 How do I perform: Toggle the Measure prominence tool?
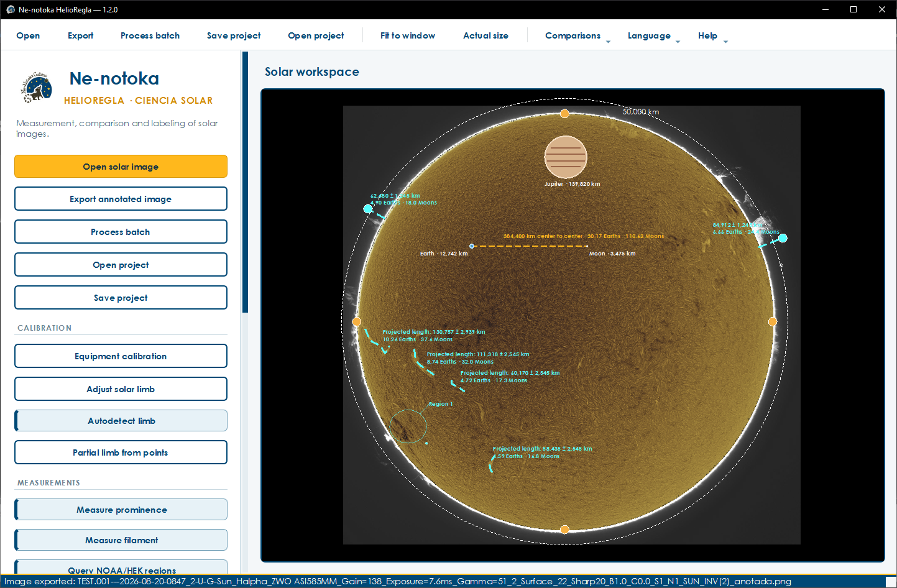click(x=121, y=510)
